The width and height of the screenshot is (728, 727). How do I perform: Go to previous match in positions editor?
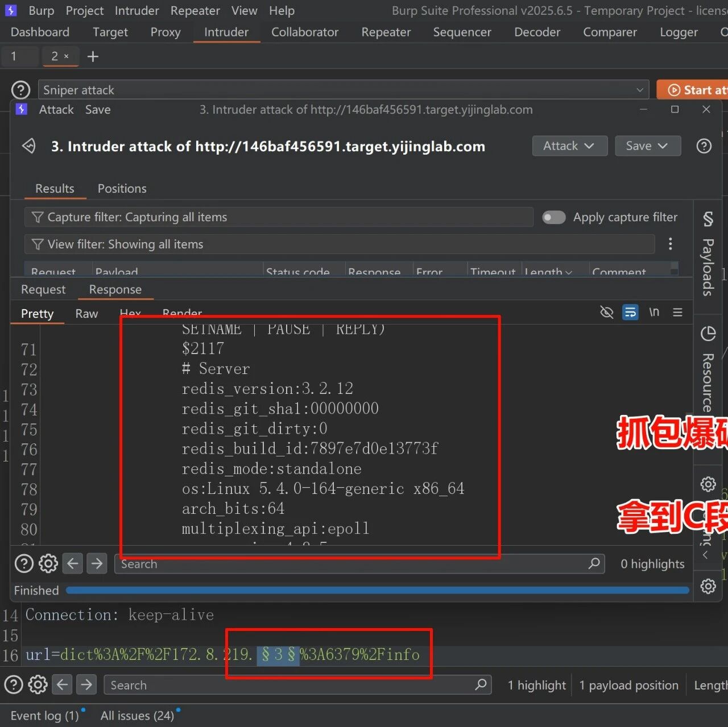[63, 685]
